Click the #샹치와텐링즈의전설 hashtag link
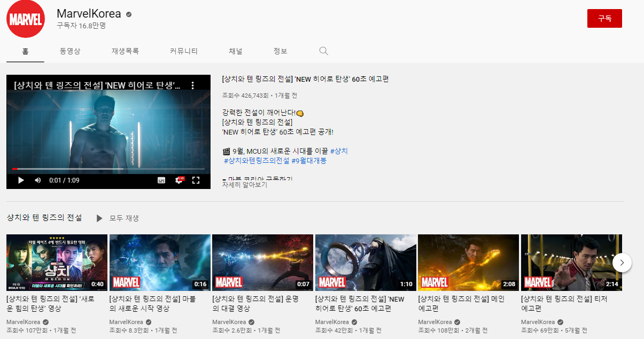This screenshot has height=339, width=644. pos(257,160)
